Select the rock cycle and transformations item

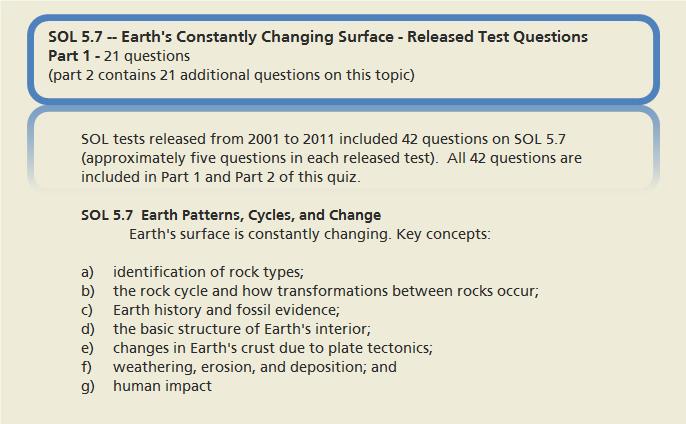pyautogui.click(x=325, y=291)
